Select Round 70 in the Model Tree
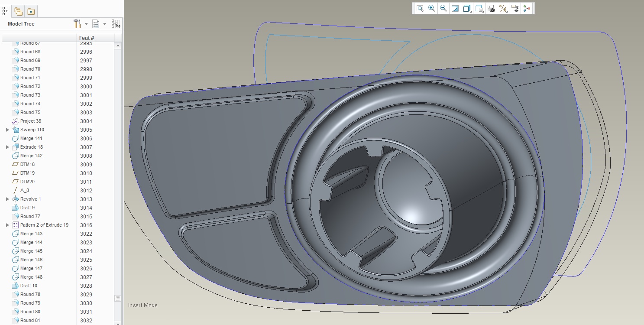The height and width of the screenshot is (325, 644). pyautogui.click(x=30, y=69)
